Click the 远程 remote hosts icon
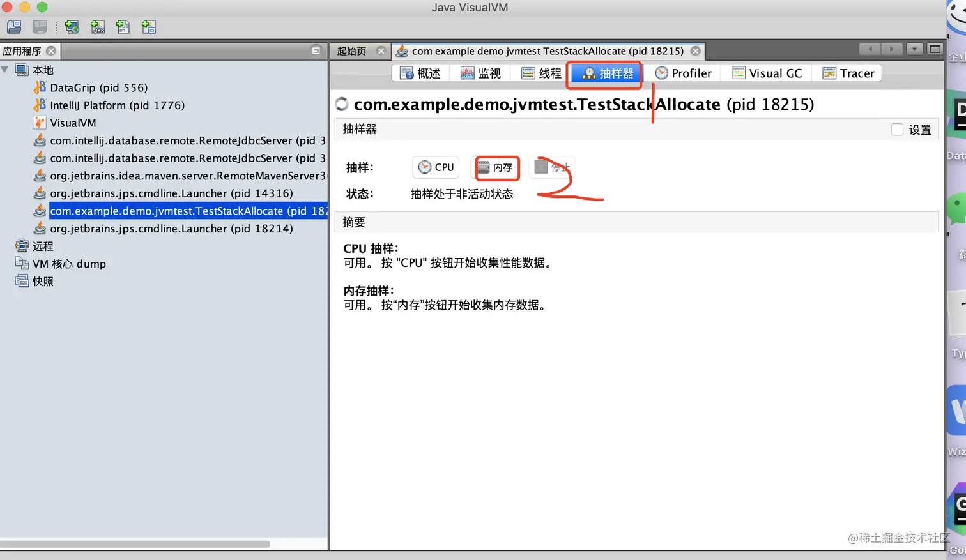The height and width of the screenshot is (560, 966). click(22, 246)
